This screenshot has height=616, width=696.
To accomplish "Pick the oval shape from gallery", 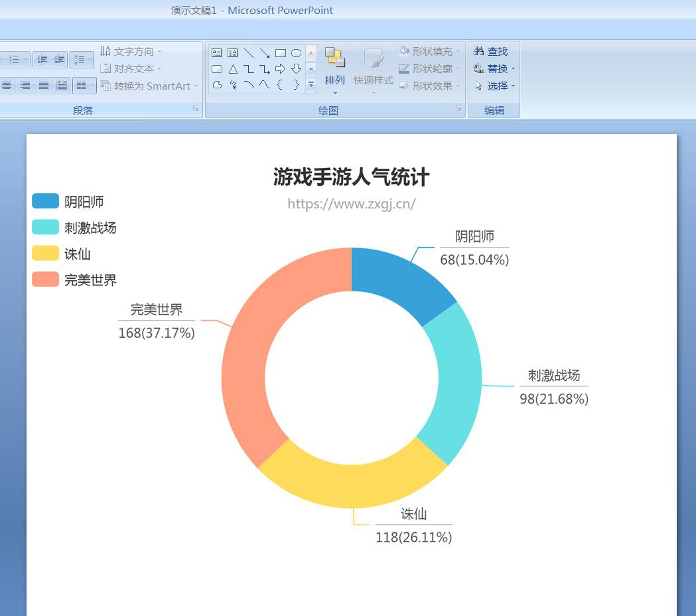I will click(296, 53).
